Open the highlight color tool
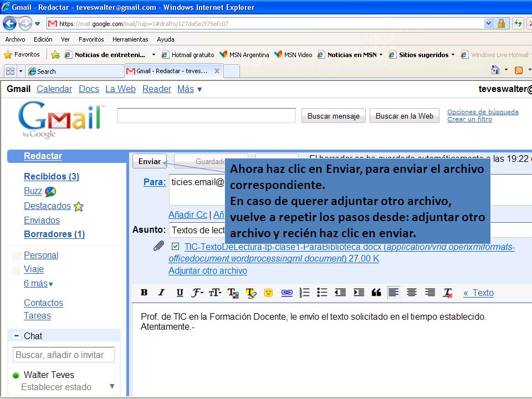 pos(250,293)
